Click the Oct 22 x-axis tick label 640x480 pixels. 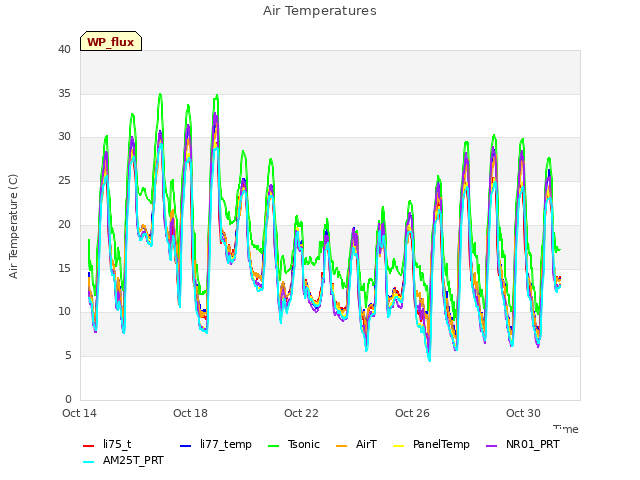pos(301,413)
